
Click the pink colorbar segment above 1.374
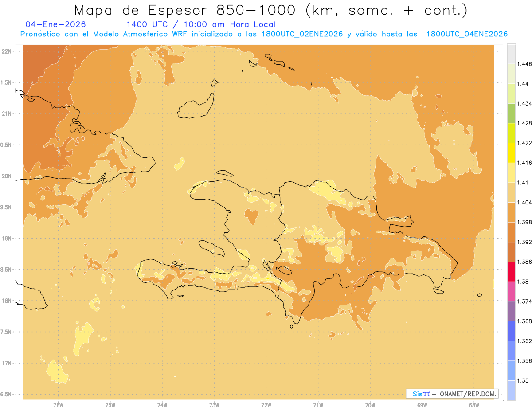point(511,291)
